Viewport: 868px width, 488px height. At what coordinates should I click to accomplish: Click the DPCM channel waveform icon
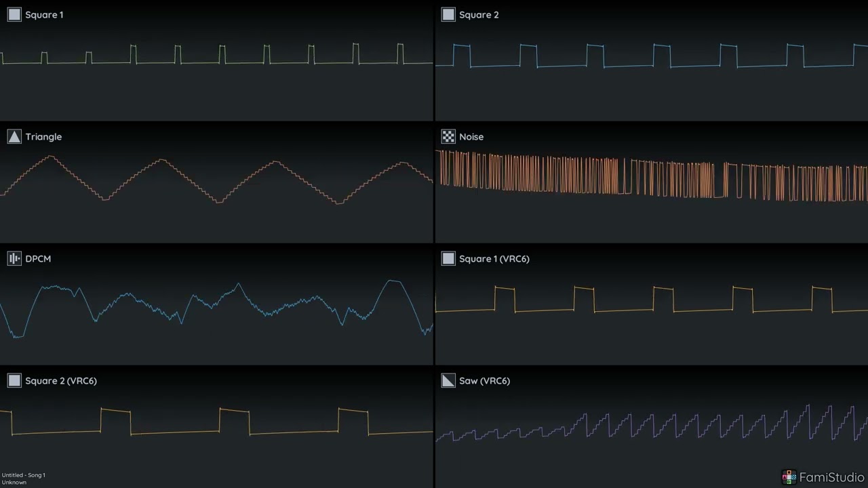(14, 258)
